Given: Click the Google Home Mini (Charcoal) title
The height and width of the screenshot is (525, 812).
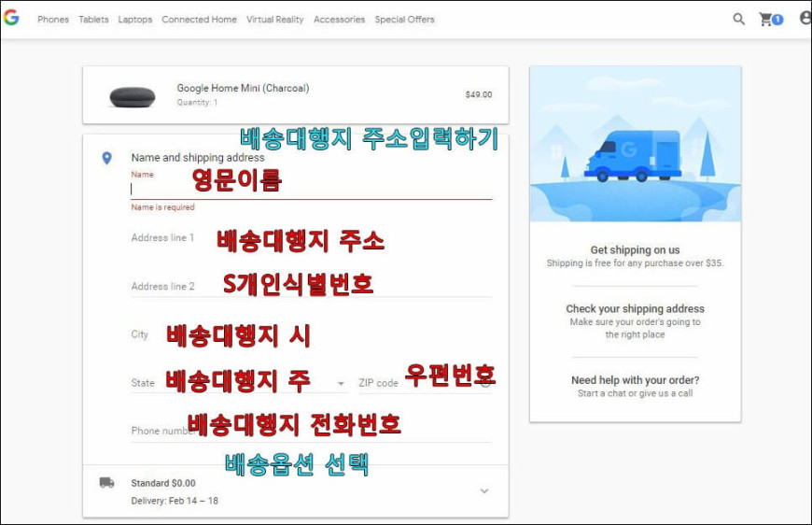Looking at the screenshot, I should pos(243,88).
